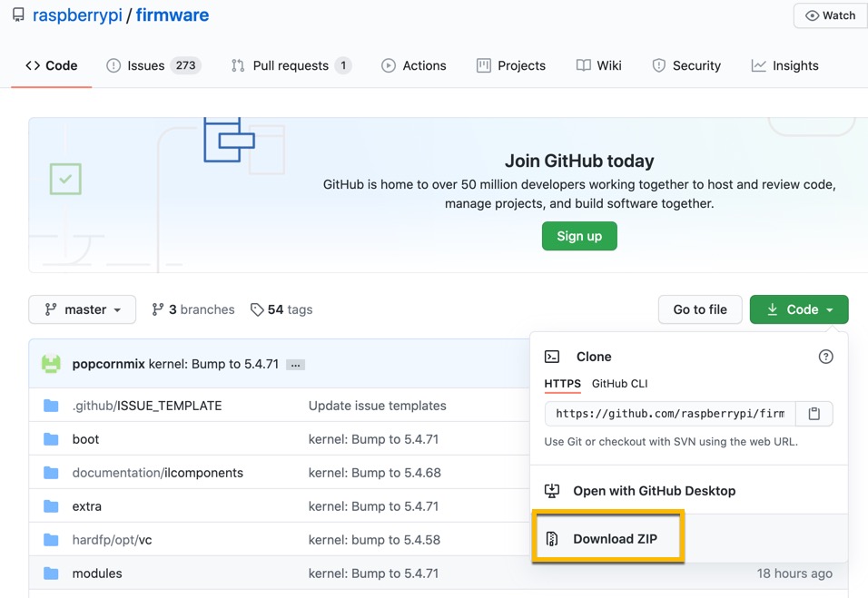868x598 pixels.
Task: Click the repository icon before raspberrypi
Action: point(18,15)
